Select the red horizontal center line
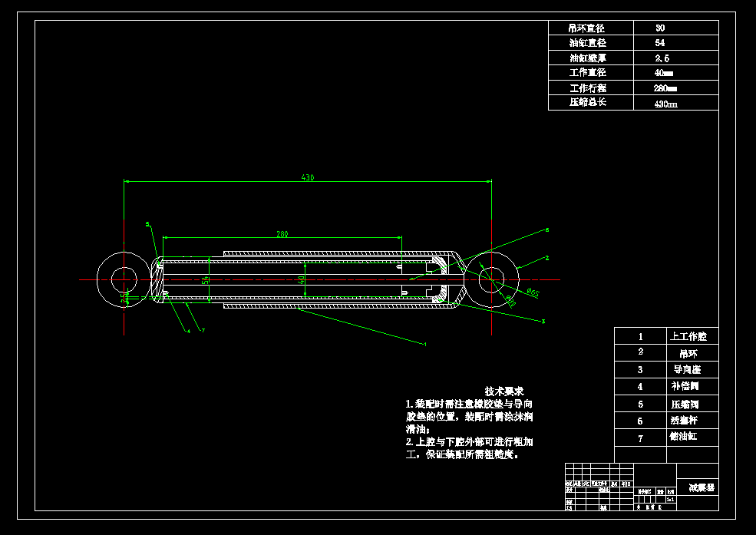This screenshot has width=756, height=535. [319, 279]
